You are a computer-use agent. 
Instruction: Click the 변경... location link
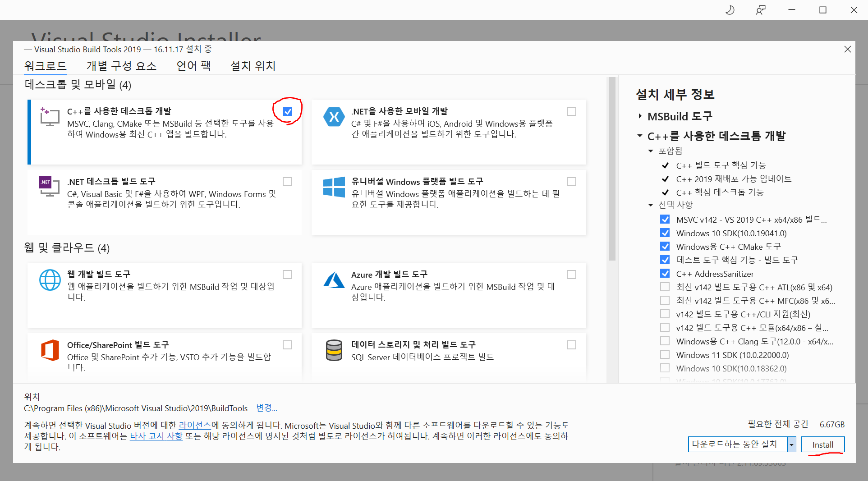266,408
